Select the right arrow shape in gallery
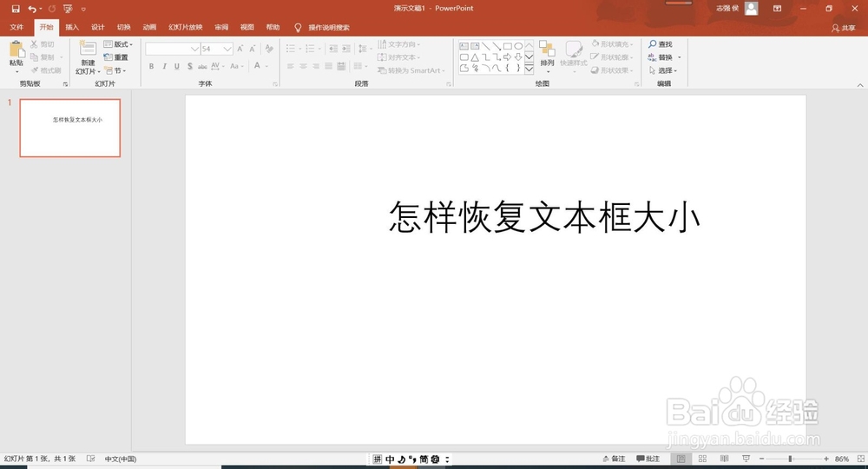868x469 pixels. 507,57
